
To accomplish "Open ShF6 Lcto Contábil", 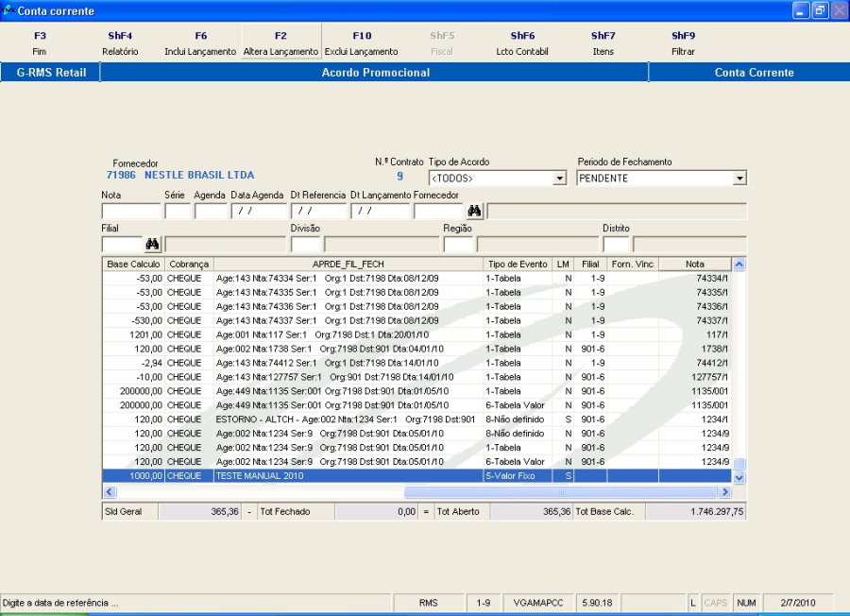I will (x=522, y=43).
